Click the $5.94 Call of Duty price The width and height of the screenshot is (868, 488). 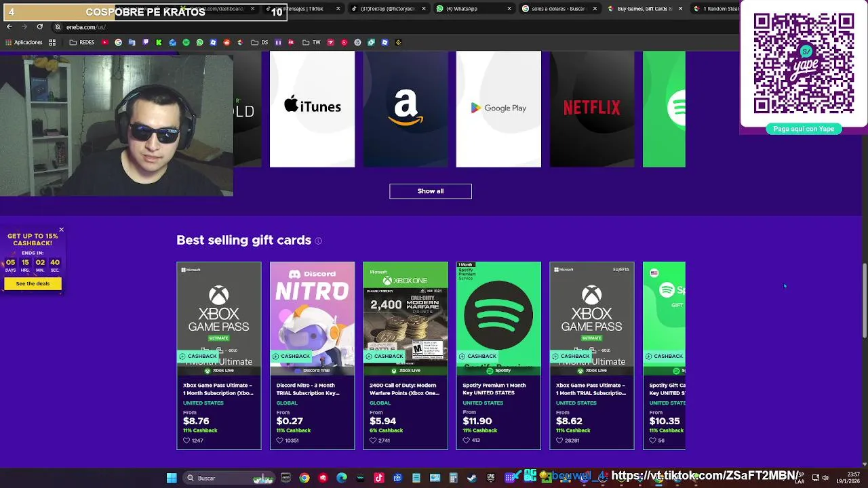pos(383,421)
